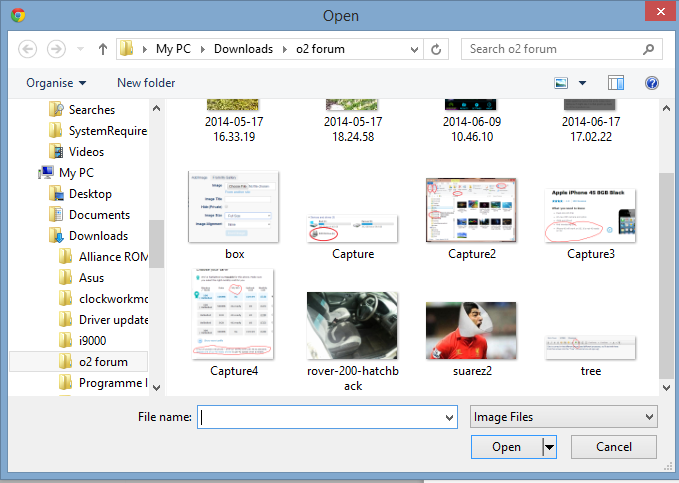The image size is (679, 483).
Task: Click the Open button
Action: click(x=506, y=447)
